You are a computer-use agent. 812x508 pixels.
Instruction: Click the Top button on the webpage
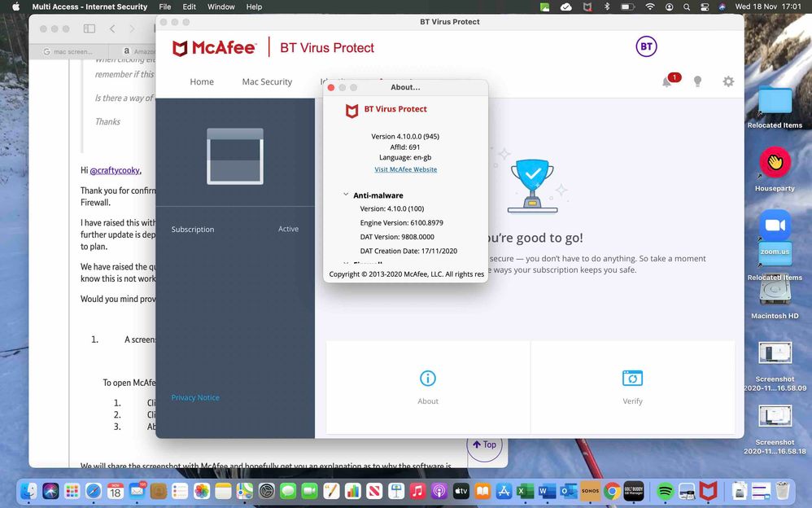[485, 444]
